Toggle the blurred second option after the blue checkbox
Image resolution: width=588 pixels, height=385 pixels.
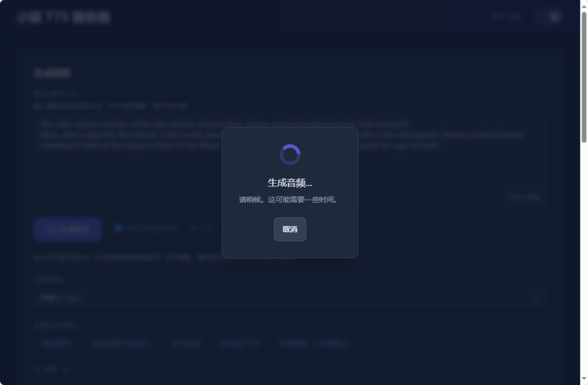pos(203,228)
